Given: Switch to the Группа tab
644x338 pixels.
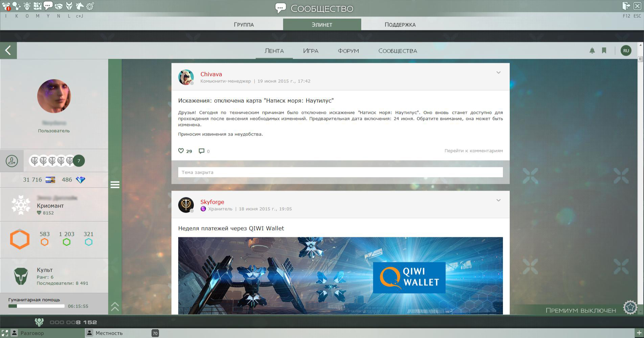Looking at the screenshot, I should click(x=244, y=25).
